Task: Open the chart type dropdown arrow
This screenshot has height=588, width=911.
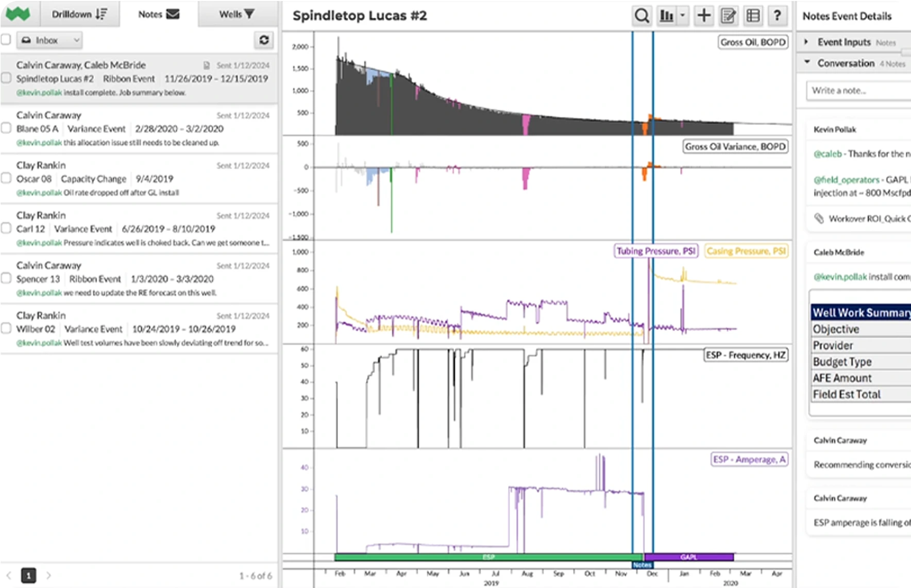Action: [x=683, y=15]
